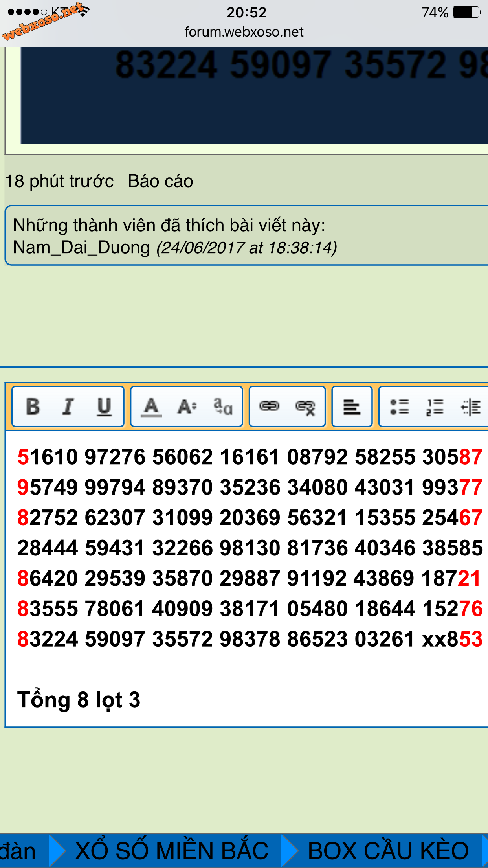Click the 18 phút trước timestamp
The height and width of the screenshot is (868, 488).
pyautogui.click(x=60, y=181)
